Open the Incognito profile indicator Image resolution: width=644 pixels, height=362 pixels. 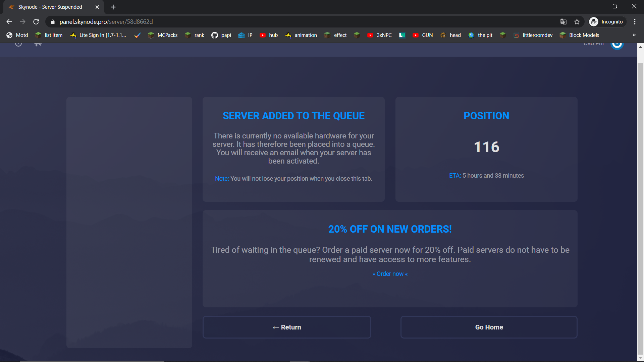pos(607,22)
